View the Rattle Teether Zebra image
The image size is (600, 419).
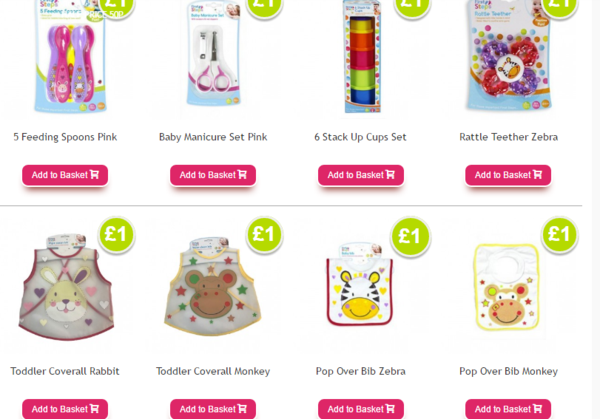pyautogui.click(x=509, y=55)
